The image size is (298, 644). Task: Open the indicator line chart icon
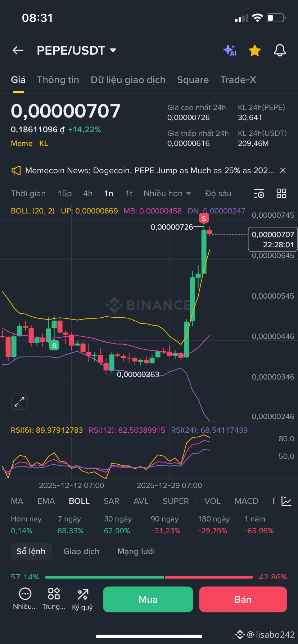coord(286,501)
